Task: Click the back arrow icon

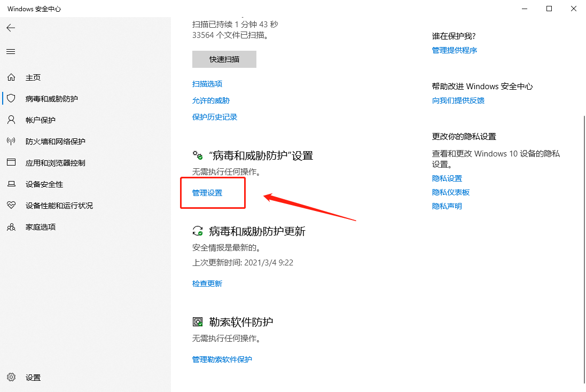Action: (x=11, y=28)
